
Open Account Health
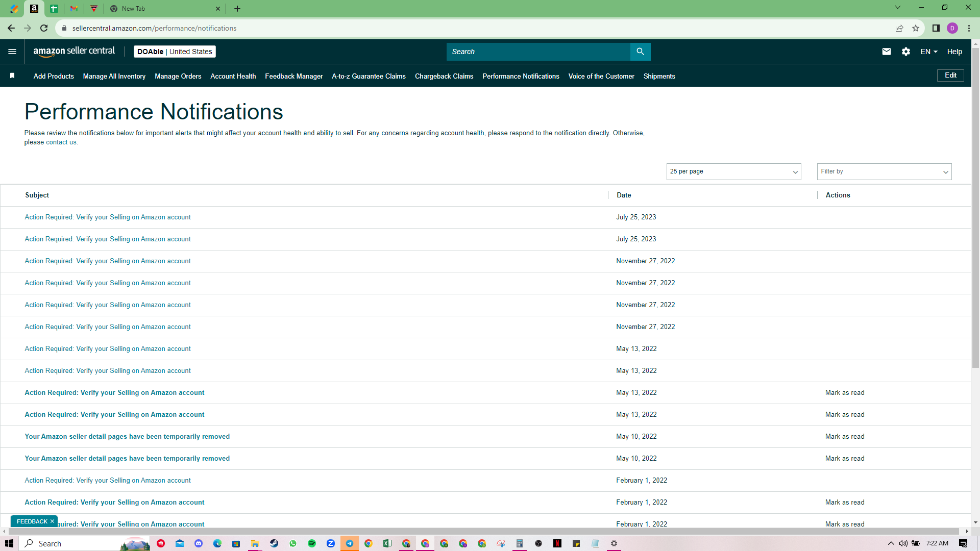point(233,76)
